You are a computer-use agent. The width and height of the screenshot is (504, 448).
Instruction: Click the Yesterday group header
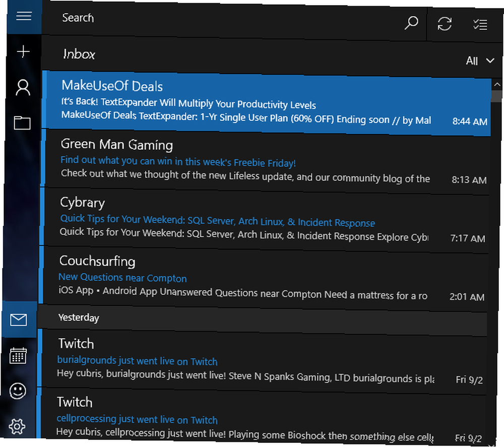click(263, 321)
